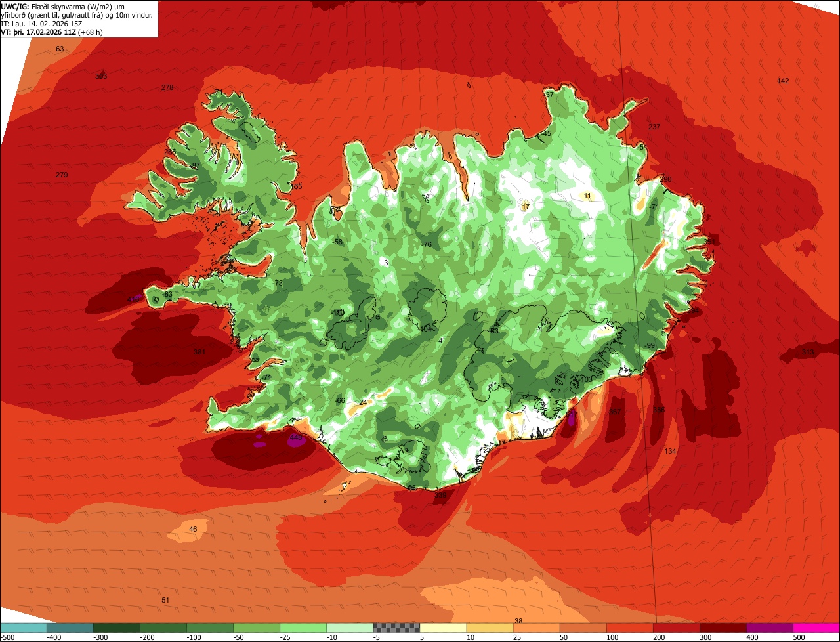Click the magenta above-500 legend swatch

coord(816,628)
